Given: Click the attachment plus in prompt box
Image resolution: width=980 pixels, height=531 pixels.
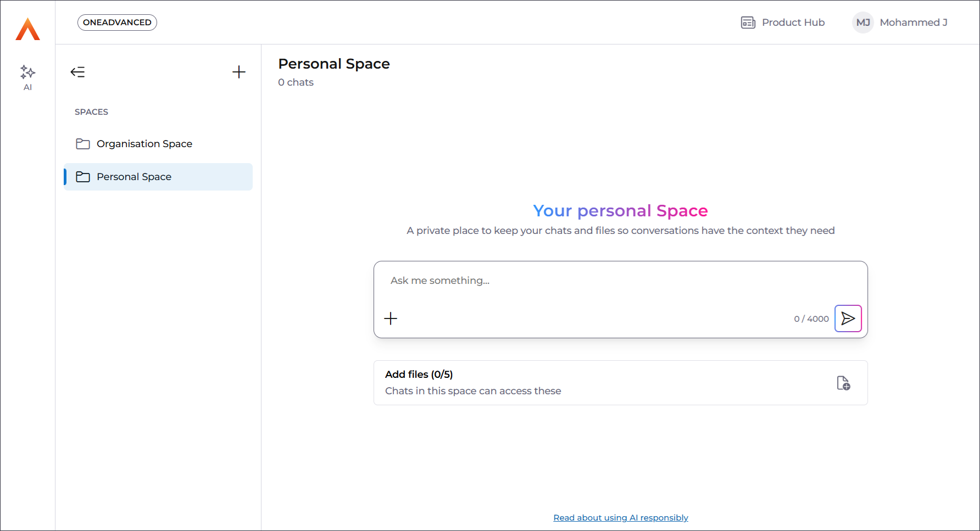Looking at the screenshot, I should click(x=391, y=318).
